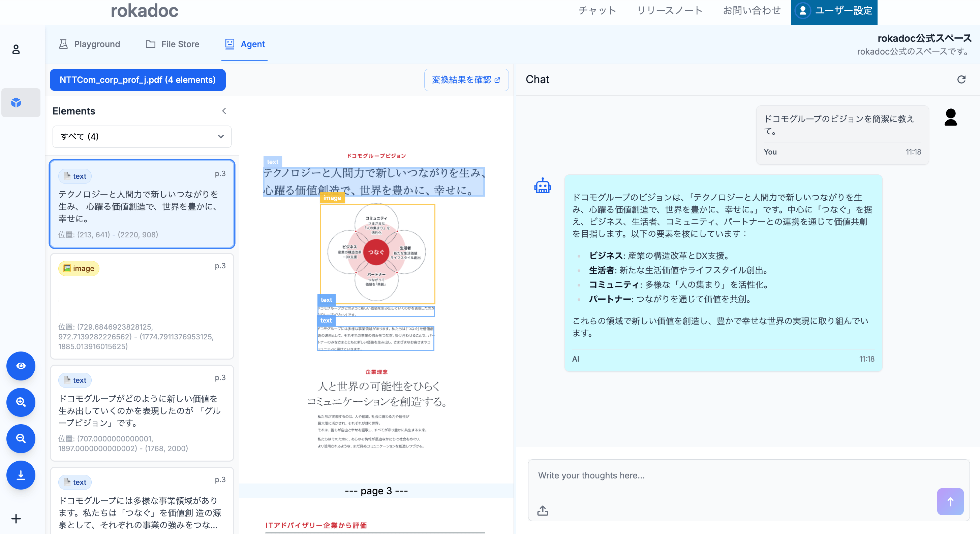Collapse the Elements panel with chevron
This screenshot has width=980, height=534.
pyautogui.click(x=224, y=111)
